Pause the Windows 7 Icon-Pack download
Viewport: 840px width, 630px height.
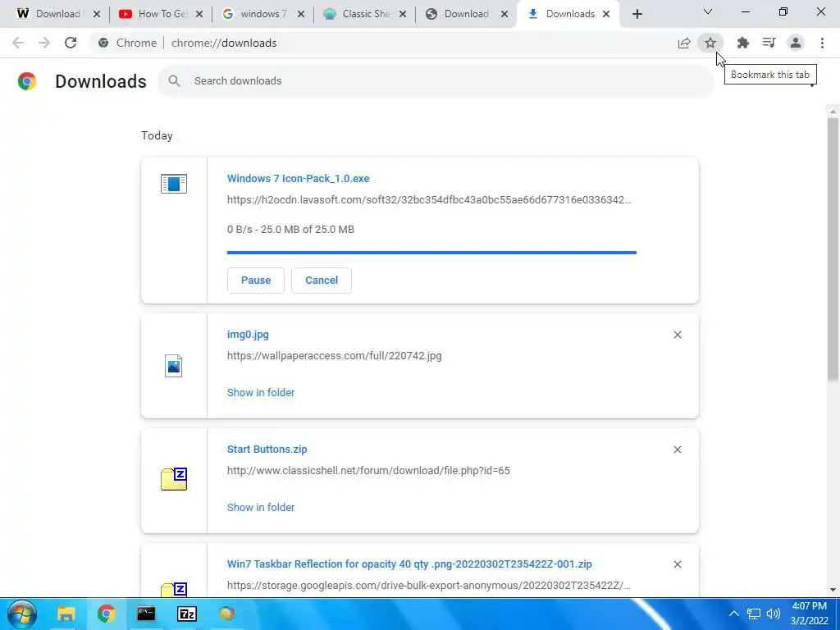(256, 281)
